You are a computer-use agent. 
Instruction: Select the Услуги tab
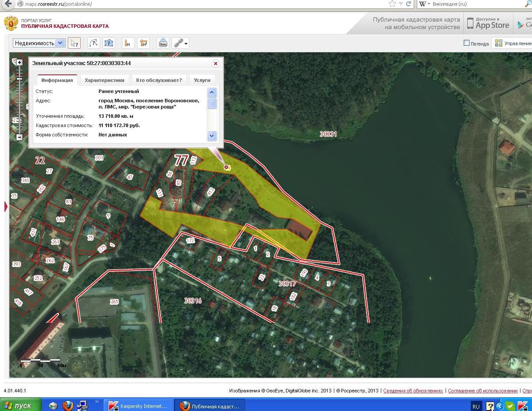point(202,80)
